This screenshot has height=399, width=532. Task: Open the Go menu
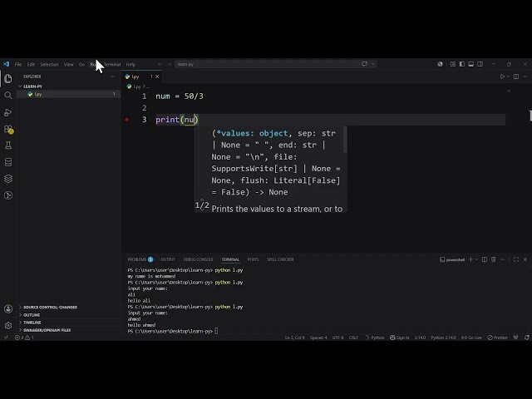point(81,65)
